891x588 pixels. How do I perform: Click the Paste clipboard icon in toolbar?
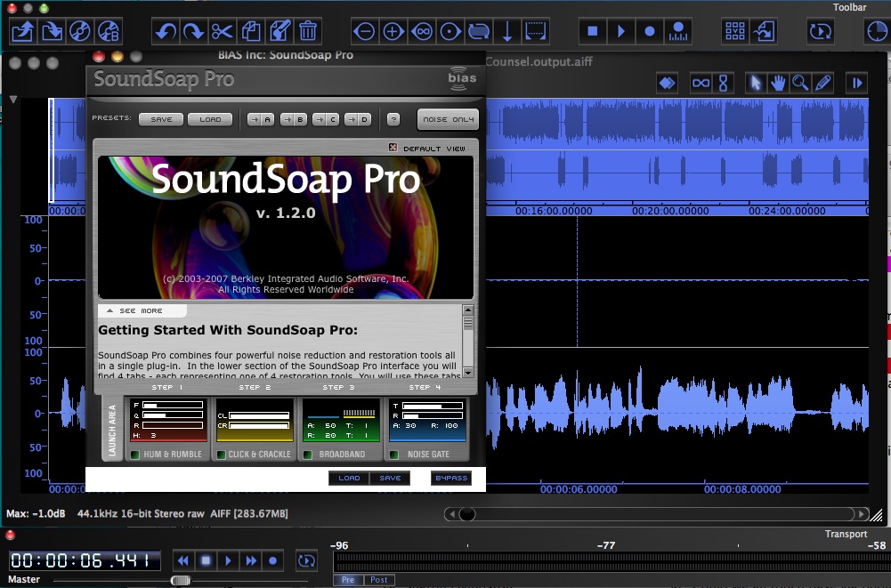click(279, 31)
